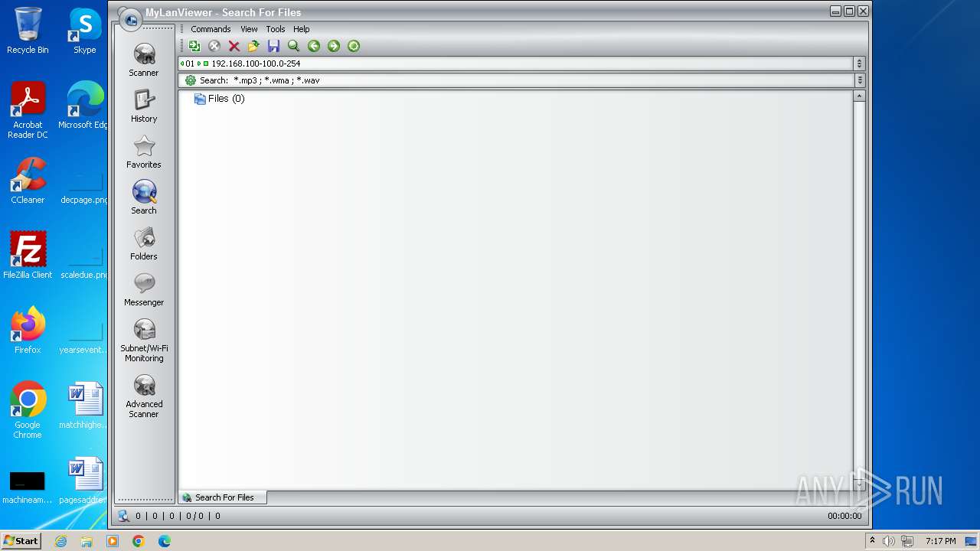Show hidden system tray icons
The height and width of the screenshot is (551, 980).
click(x=871, y=541)
